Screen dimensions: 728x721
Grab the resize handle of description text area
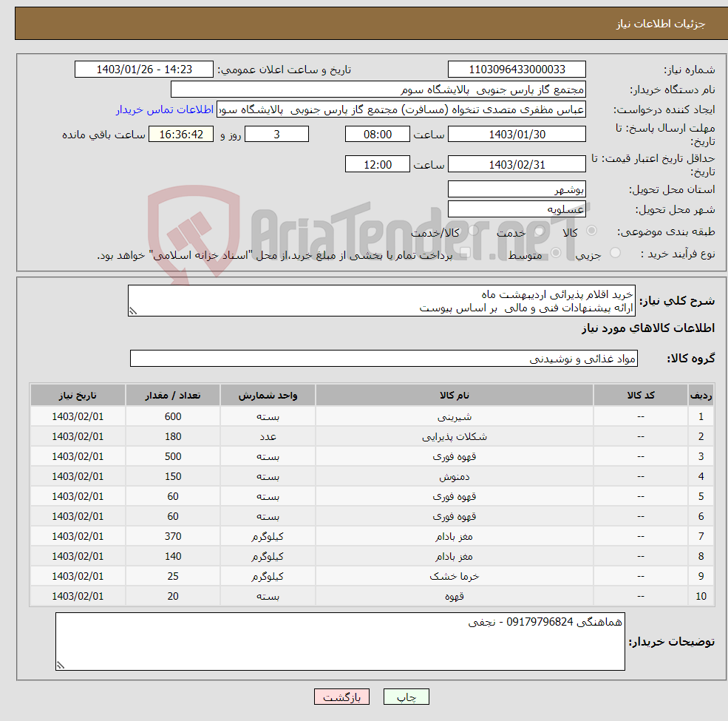tap(133, 311)
